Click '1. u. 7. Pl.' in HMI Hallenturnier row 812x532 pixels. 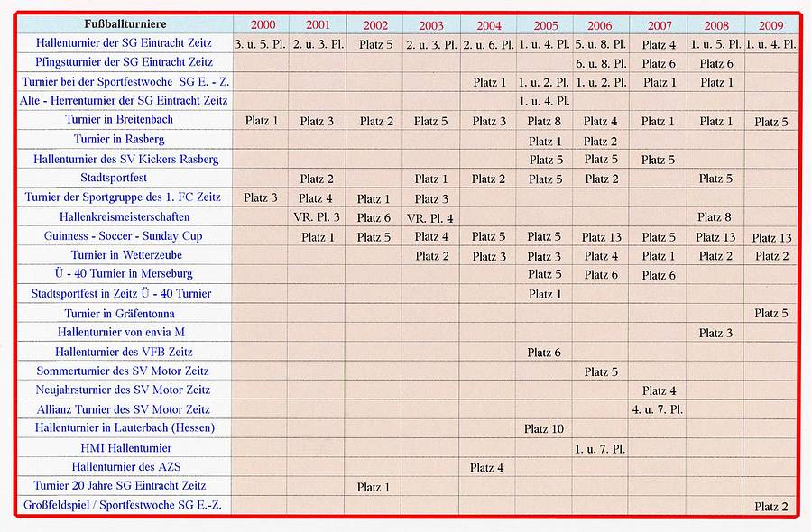coord(600,449)
